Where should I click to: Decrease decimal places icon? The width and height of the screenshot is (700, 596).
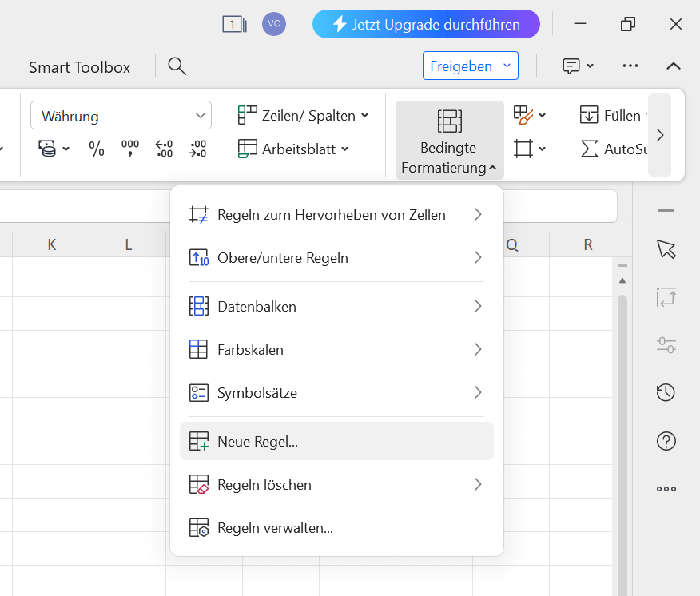click(197, 149)
